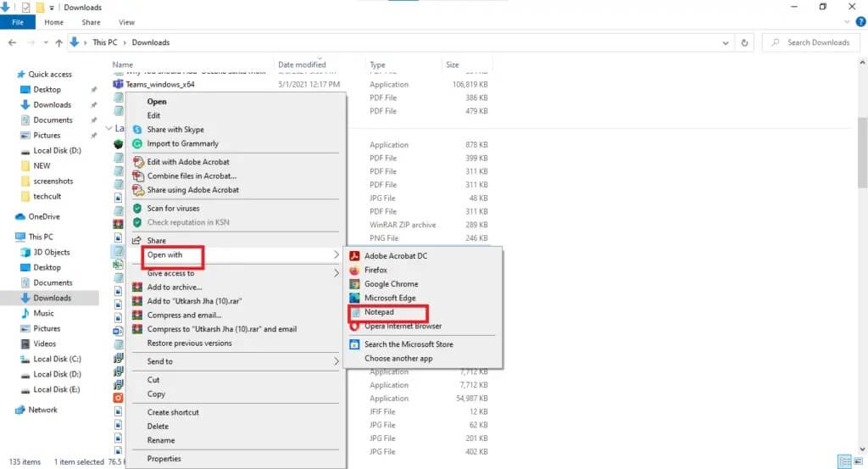
Task: Switch to the View ribbon tab
Action: 126,22
